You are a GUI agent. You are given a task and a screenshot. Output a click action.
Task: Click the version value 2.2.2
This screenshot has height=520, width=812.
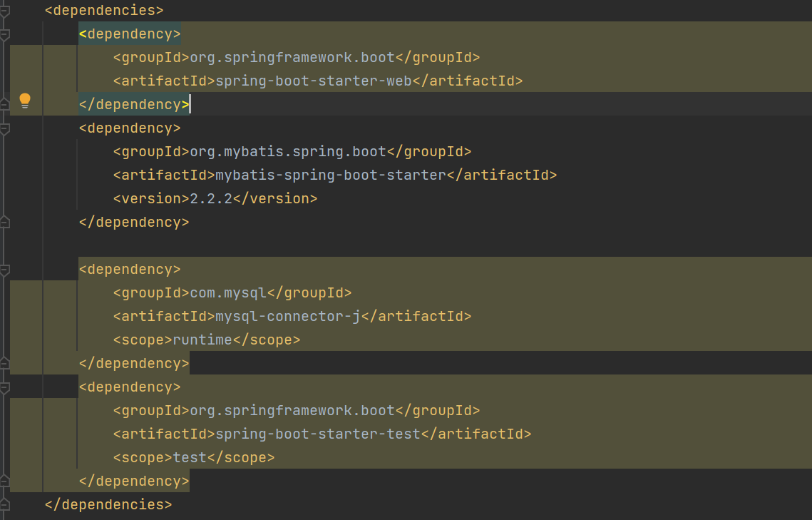click(211, 198)
